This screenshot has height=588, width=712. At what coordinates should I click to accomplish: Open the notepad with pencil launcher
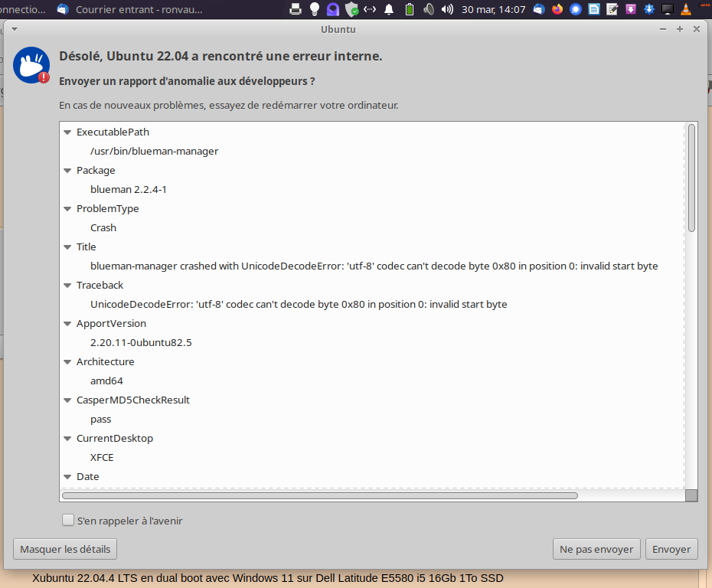click(612, 9)
